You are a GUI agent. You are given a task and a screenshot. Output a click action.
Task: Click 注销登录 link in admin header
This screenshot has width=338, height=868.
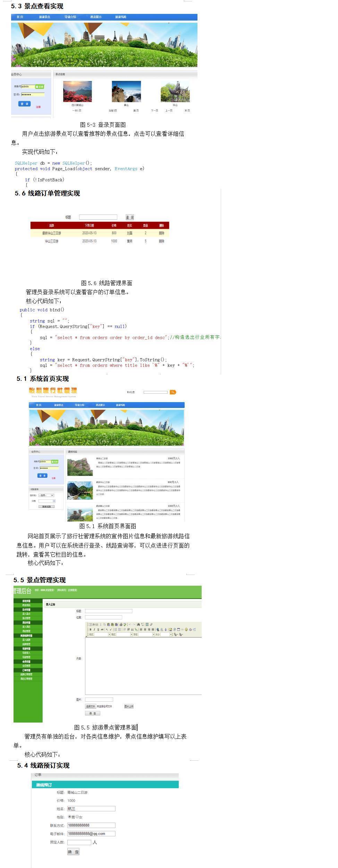(x=73, y=590)
